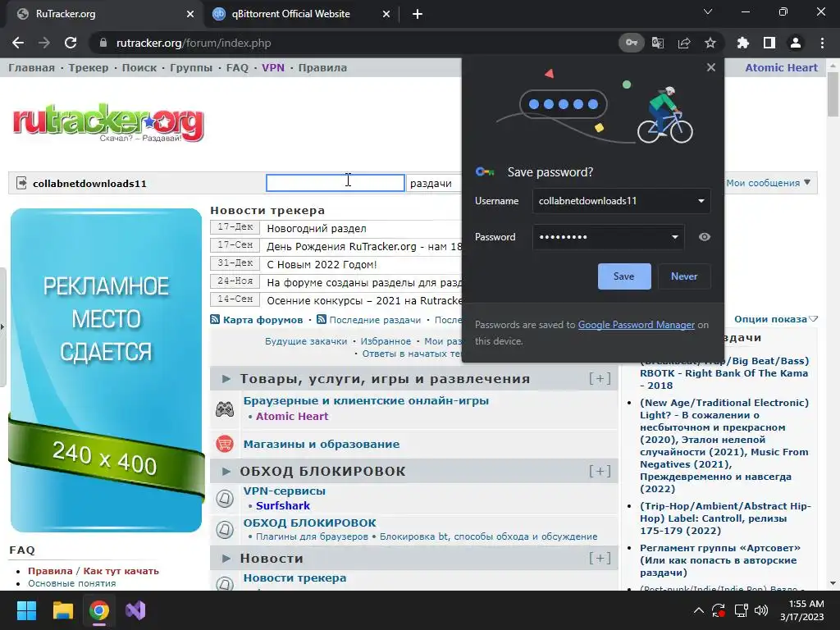The image size is (840, 630).
Task: Click the RSS icon beside Последние раздачи
Action: pyautogui.click(x=322, y=319)
